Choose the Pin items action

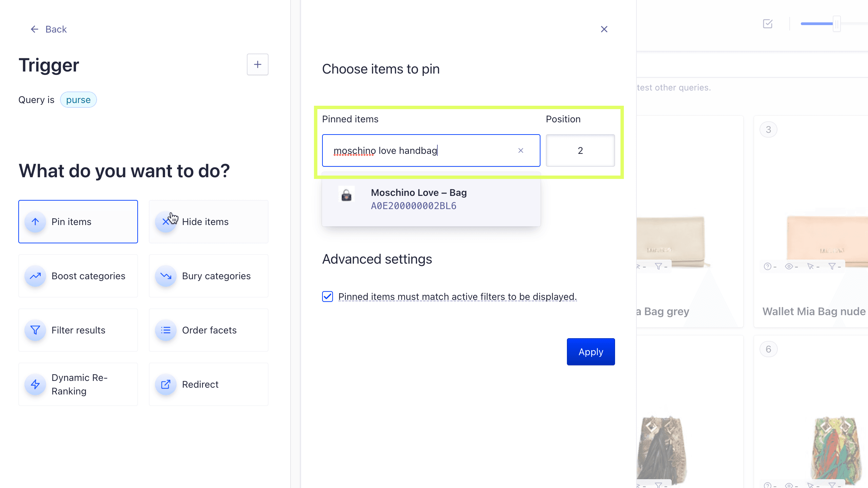tap(78, 222)
